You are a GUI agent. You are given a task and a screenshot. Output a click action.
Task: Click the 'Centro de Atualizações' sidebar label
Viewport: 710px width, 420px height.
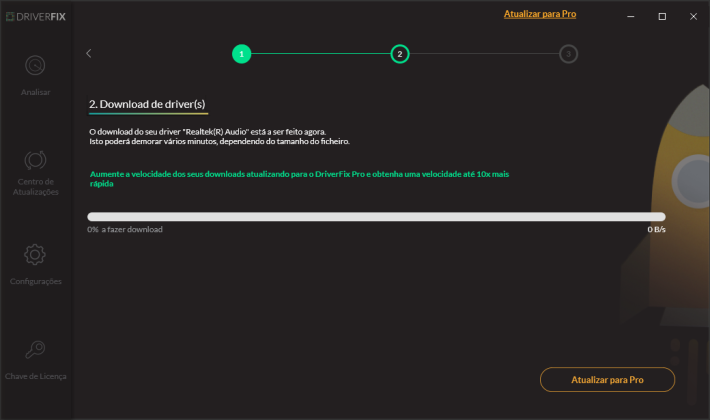(x=36, y=187)
